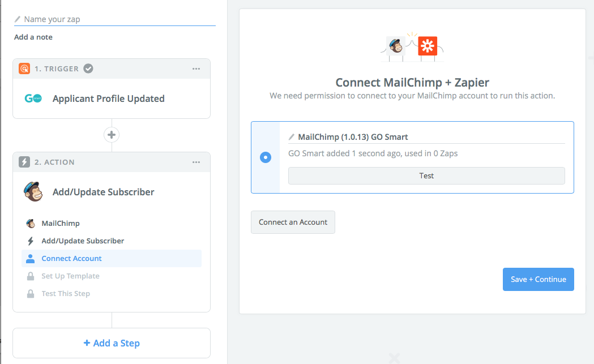The width and height of the screenshot is (594, 364).
Task: Click the blue person icon beside Connect Account
Action: click(x=31, y=258)
